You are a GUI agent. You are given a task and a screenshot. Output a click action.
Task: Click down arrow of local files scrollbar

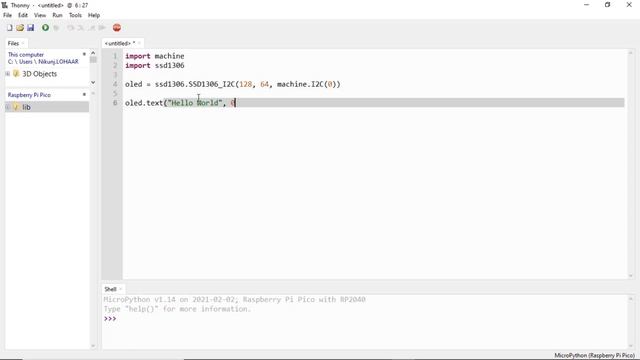coord(93,82)
